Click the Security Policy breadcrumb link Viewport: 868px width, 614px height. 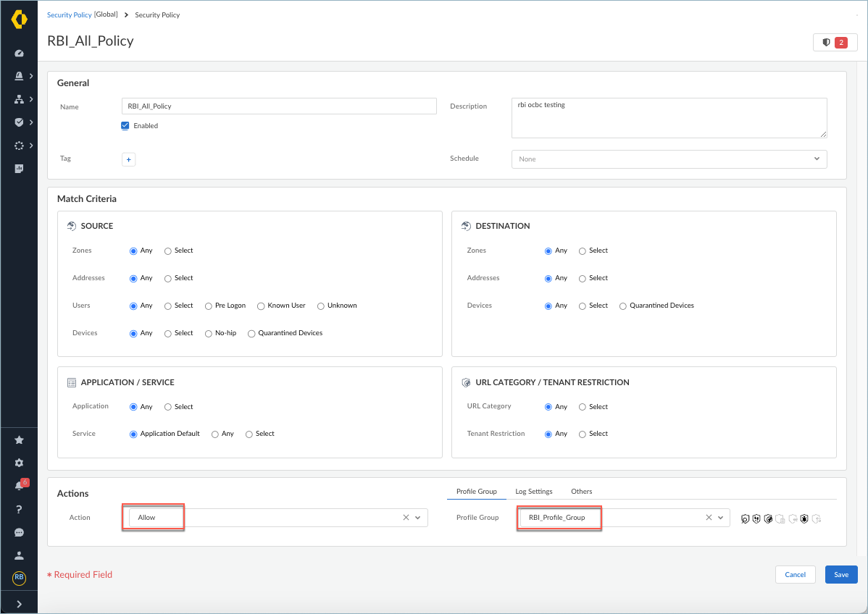pyautogui.click(x=69, y=14)
